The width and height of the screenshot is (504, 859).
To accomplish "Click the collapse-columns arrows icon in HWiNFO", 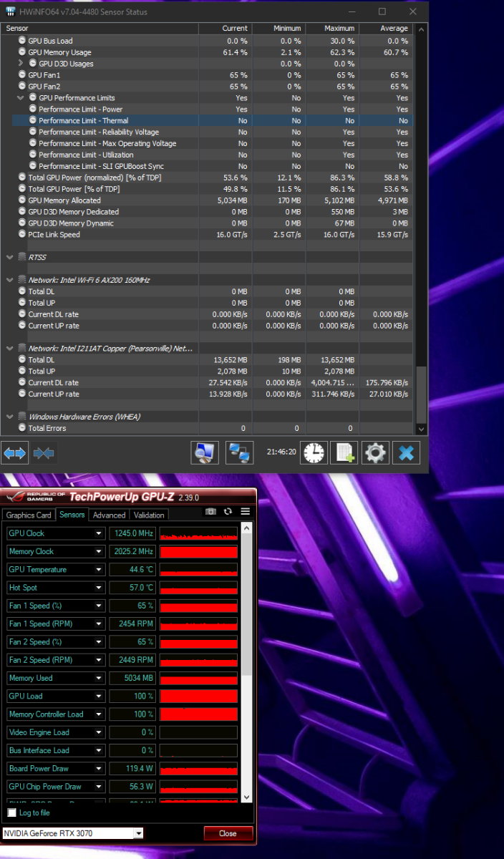I will pos(44,452).
